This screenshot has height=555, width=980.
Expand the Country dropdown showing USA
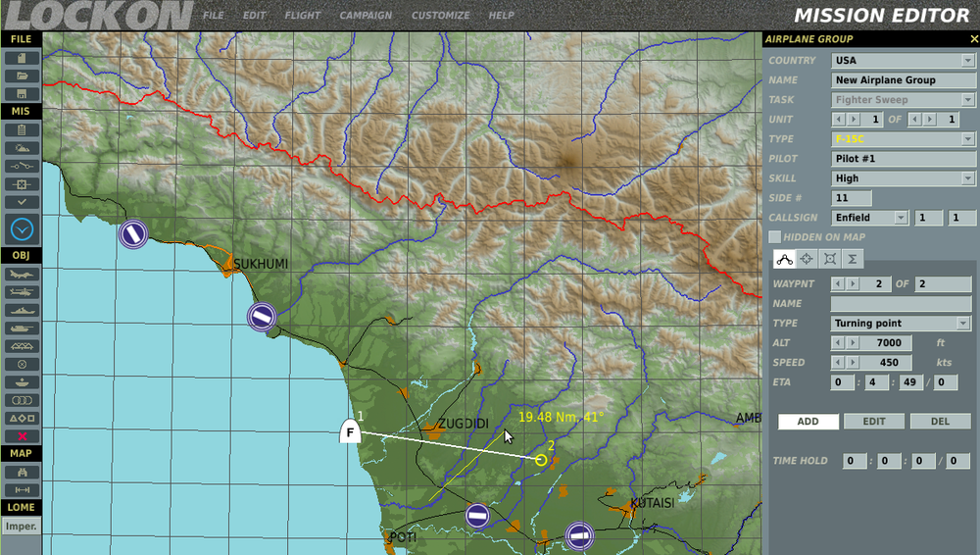tap(967, 61)
